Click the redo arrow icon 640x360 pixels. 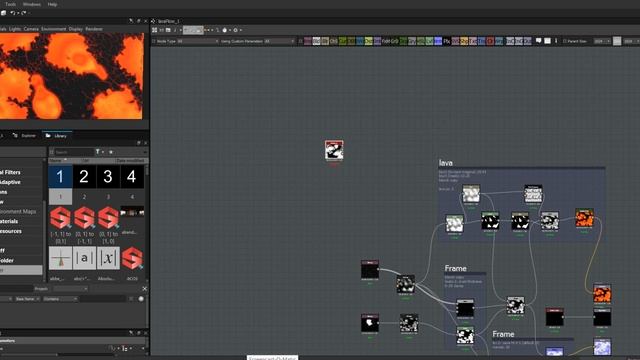point(24,13)
